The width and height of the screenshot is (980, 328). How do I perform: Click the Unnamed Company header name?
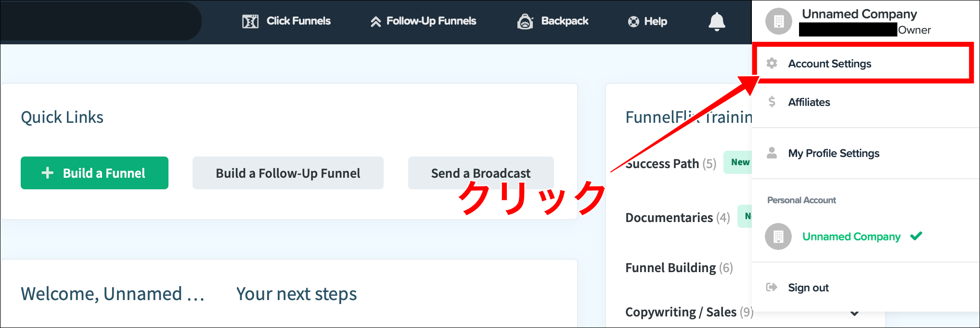pos(859,14)
